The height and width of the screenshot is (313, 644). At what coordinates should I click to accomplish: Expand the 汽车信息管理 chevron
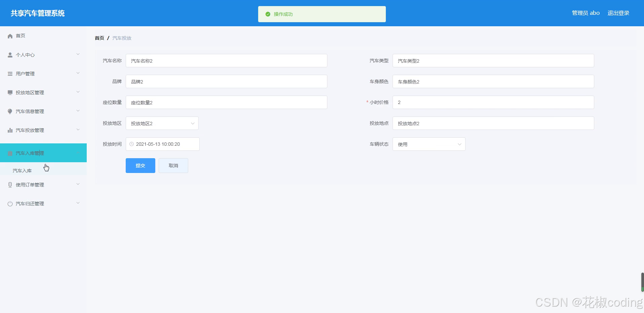(78, 111)
